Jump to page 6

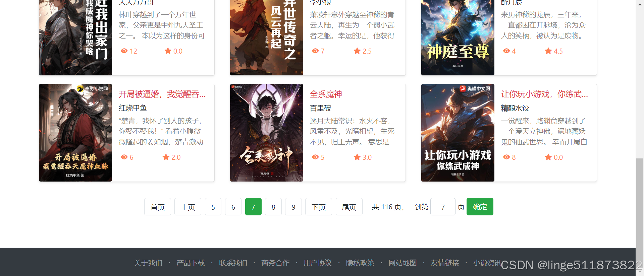(x=233, y=207)
